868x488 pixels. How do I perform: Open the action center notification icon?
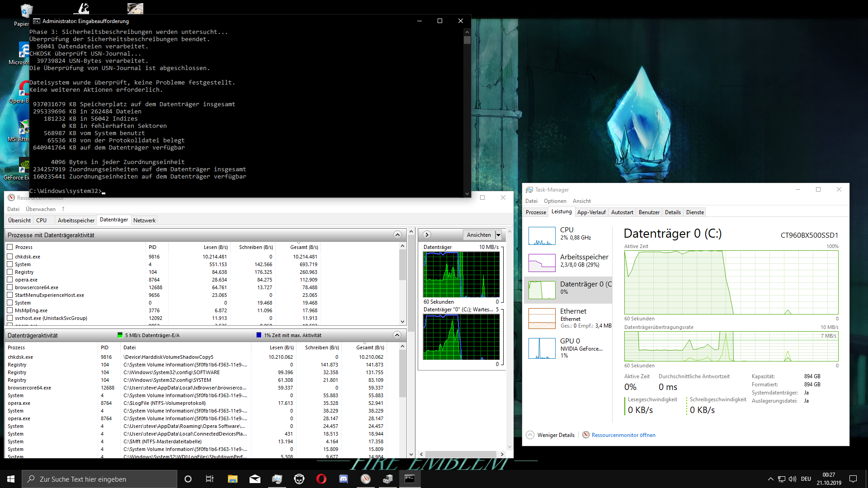(x=853, y=479)
